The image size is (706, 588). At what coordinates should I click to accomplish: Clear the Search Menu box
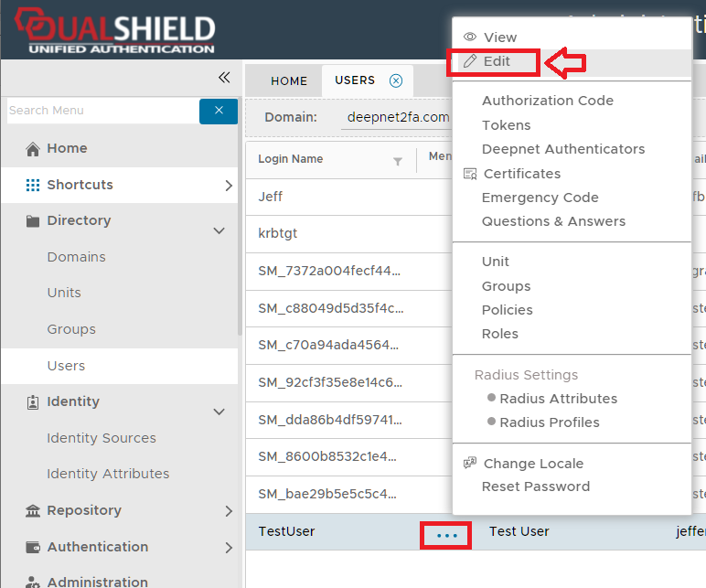coord(219,111)
